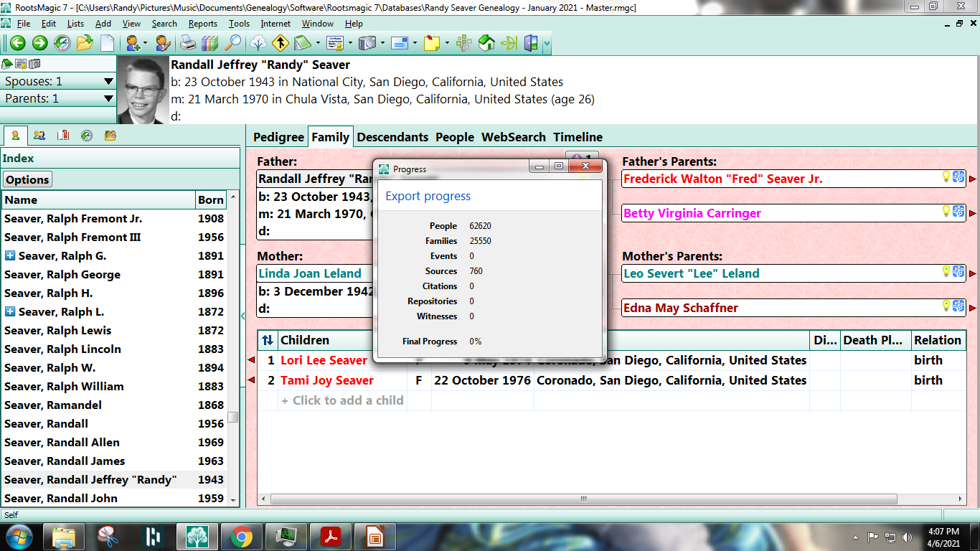Launch the Search magnifier toolbar icon
The height and width of the screenshot is (551, 980).
[x=232, y=43]
